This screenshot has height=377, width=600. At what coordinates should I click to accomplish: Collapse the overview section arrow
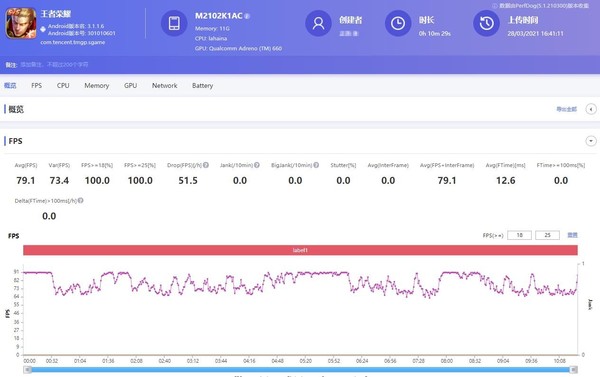[591, 109]
